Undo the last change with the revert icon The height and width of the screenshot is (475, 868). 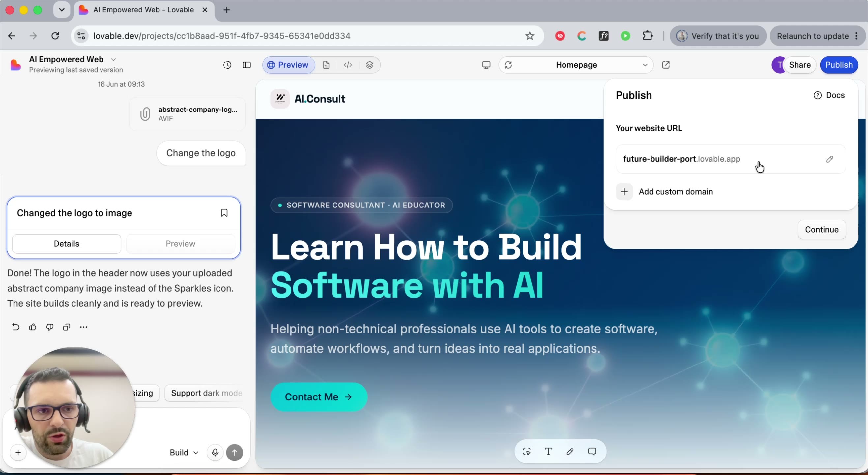[x=15, y=327]
